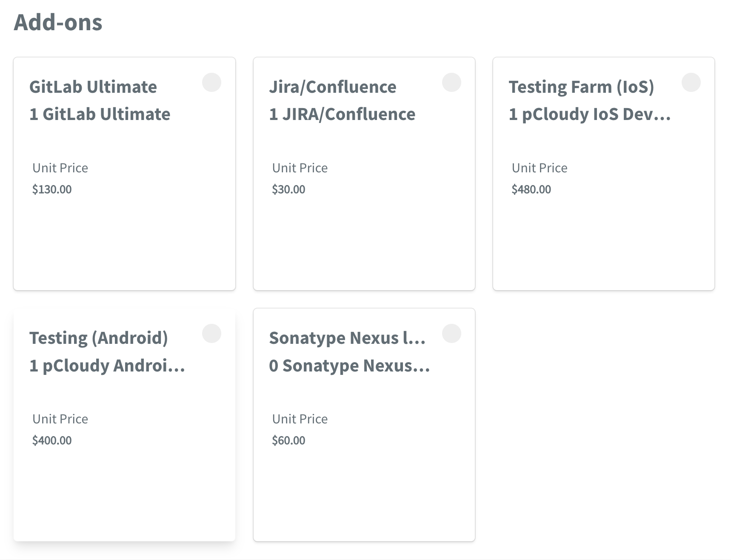731x560 pixels.
Task: Select the GitLab Ultimate add-on radio circle
Action: (211, 83)
